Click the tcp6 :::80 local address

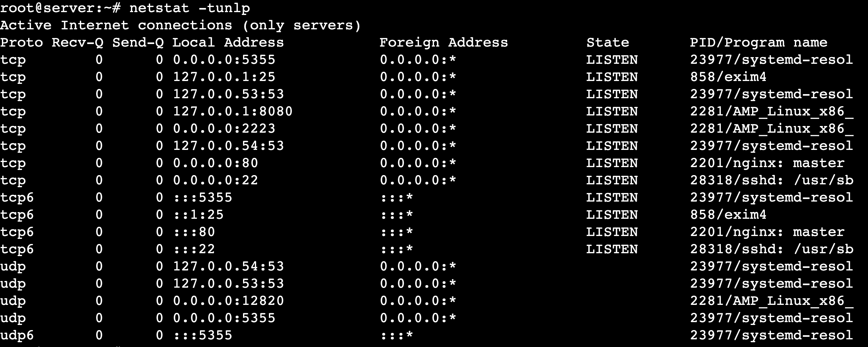[x=194, y=232]
